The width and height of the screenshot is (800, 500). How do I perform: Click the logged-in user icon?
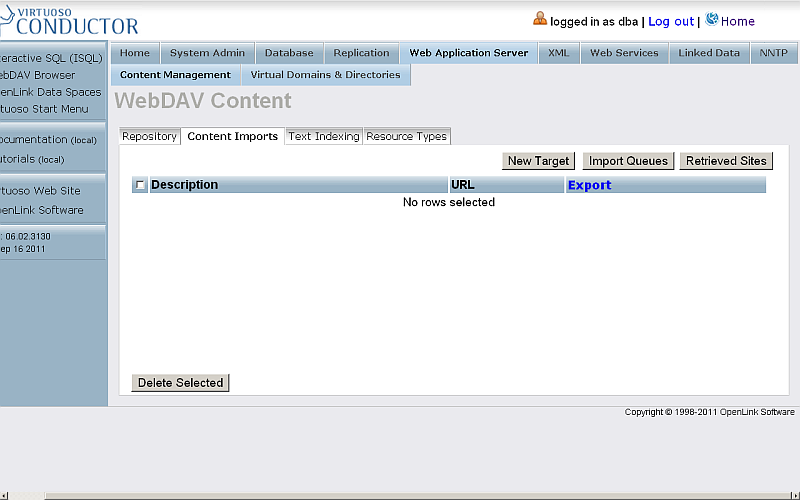pos(540,19)
